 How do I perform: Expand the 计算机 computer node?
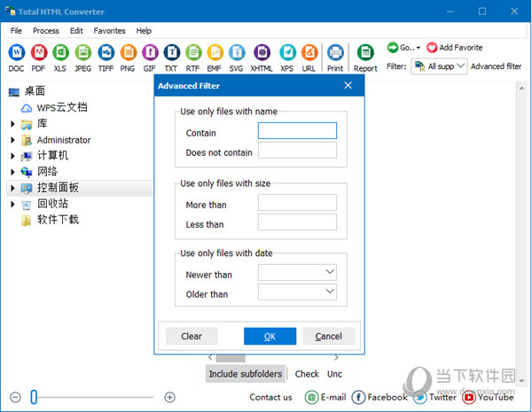click(12, 156)
